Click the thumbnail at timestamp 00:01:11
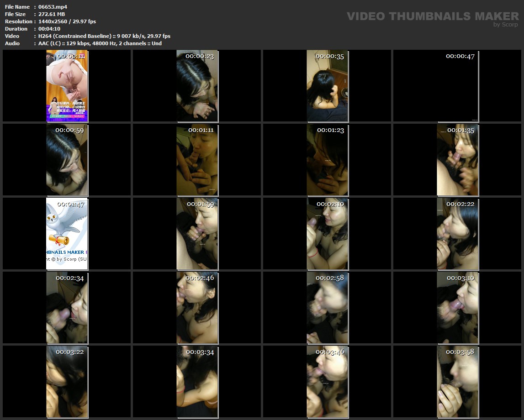 (x=197, y=160)
